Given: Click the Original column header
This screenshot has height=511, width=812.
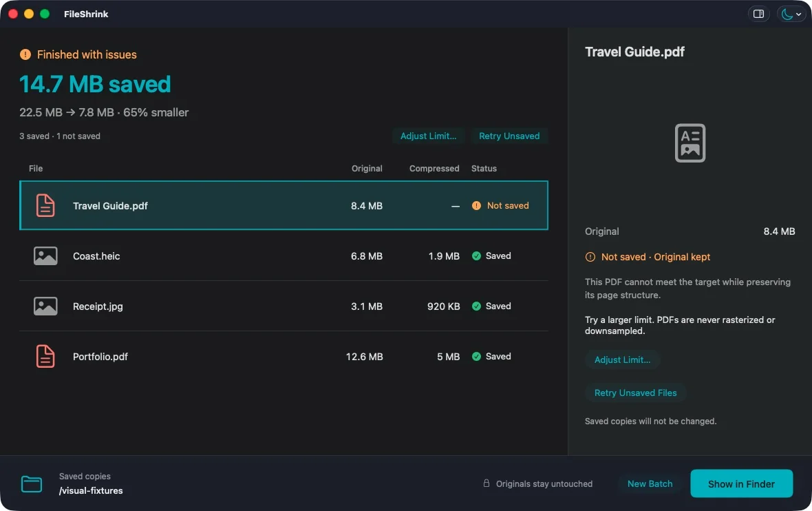Looking at the screenshot, I should click(367, 169).
